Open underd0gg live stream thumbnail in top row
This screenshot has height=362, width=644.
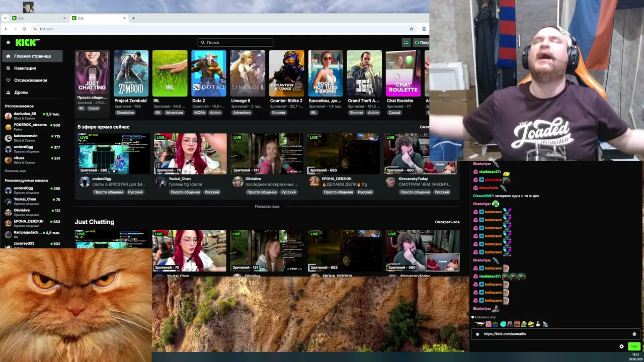click(x=113, y=153)
